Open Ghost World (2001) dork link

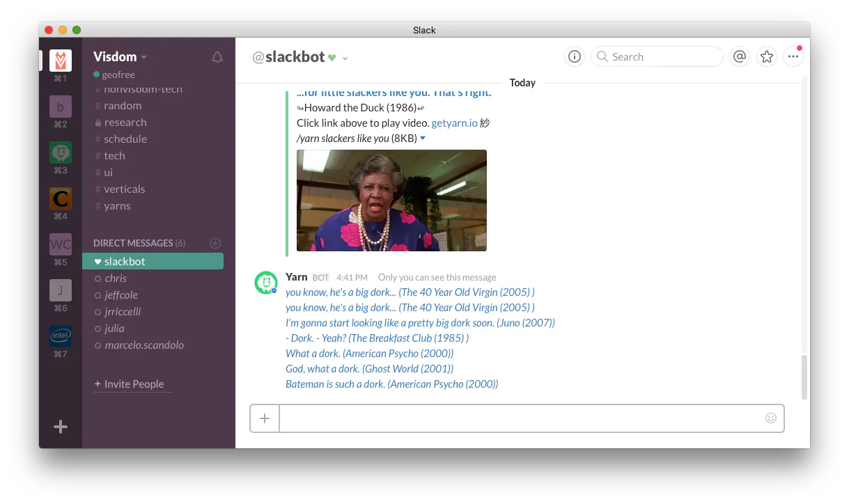tap(370, 369)
